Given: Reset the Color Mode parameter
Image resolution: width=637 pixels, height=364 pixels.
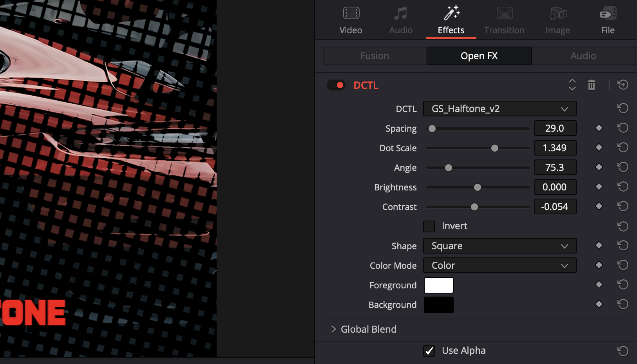Looking at the screenshot, I should (623, 265).
